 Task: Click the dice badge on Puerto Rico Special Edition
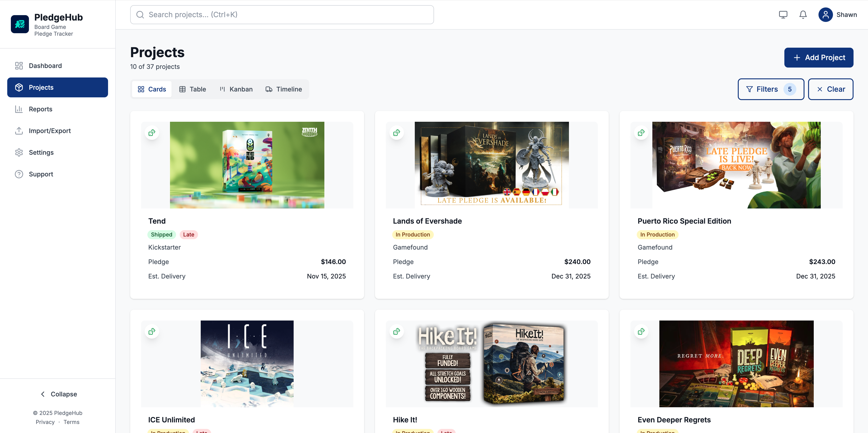(x=641, y=132)
